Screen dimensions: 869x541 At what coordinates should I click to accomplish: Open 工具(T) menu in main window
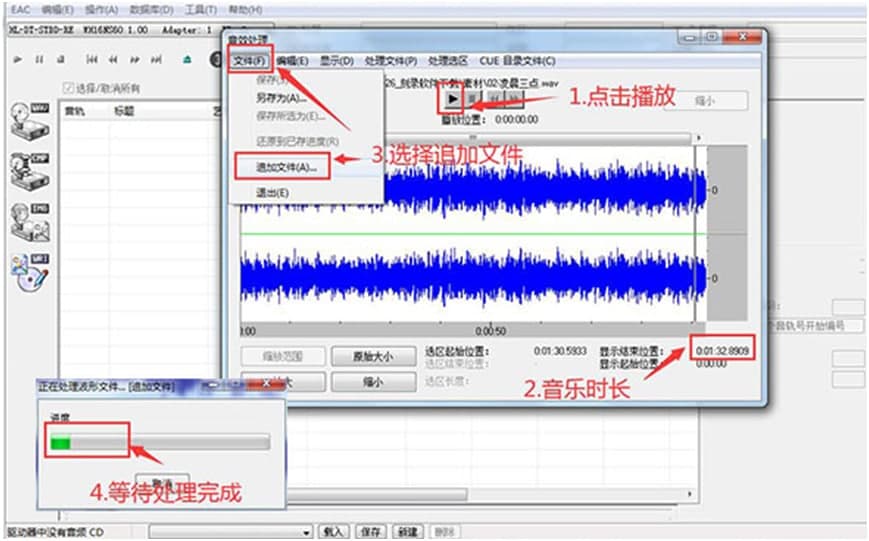pos(201,9)
